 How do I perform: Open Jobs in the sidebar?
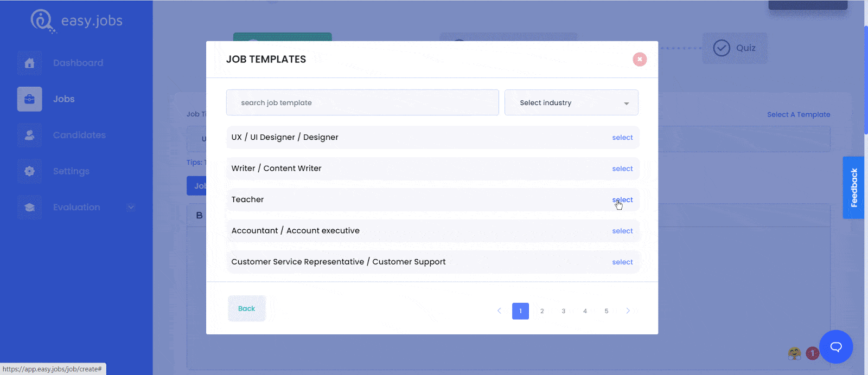coord(64,99)
